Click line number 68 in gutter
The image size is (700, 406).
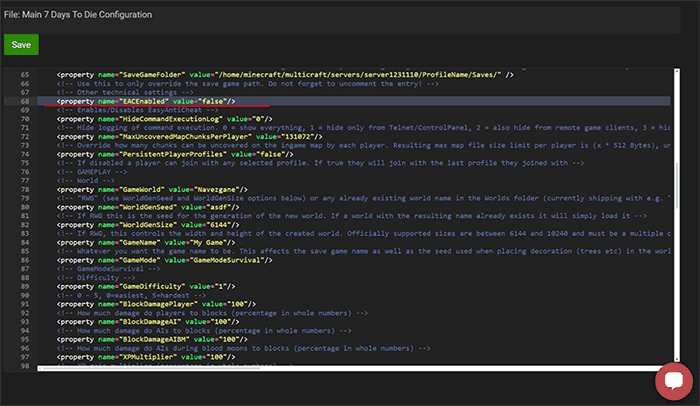coord(25,101)
